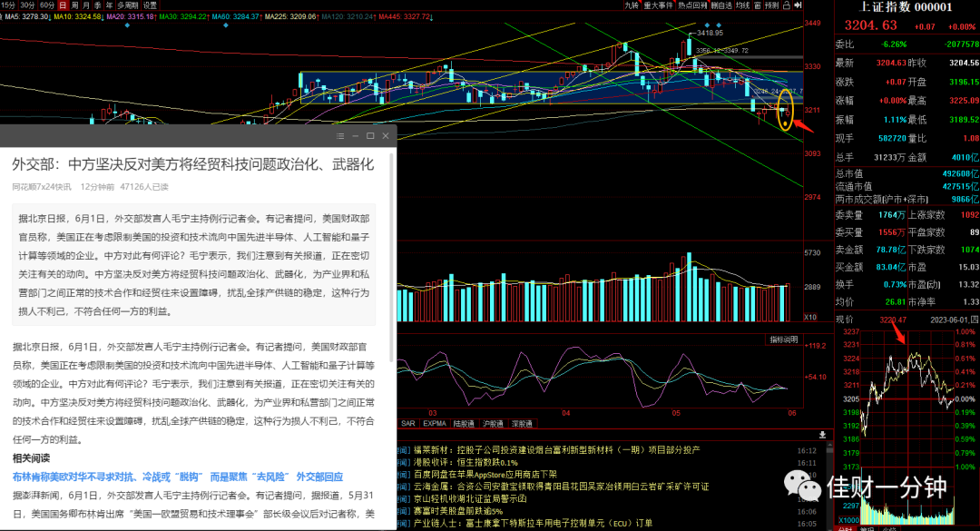Switch chart to 15分 period
This screenshot has width=980, height=531.
9,5
